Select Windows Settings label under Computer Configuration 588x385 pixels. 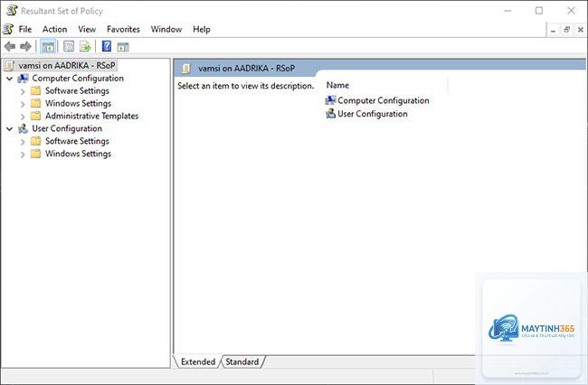[78, 103]
